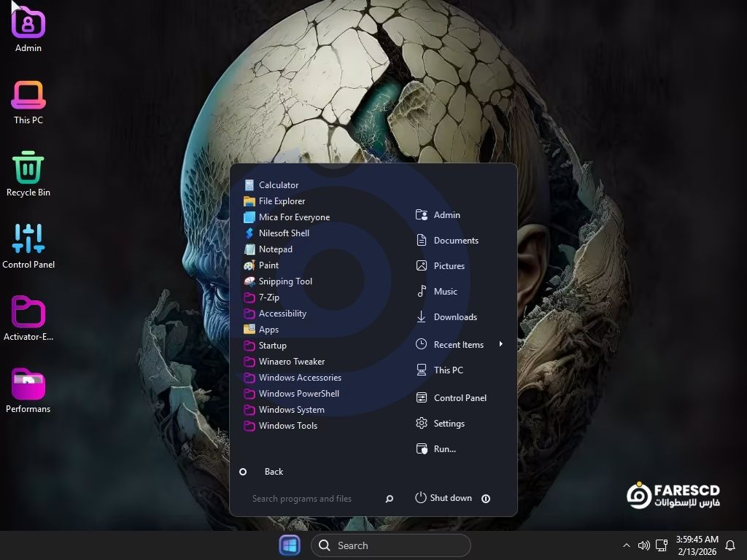Open the Control Panel desktop icon
This screenshot has width=747, height=560.
click(28, 246)
